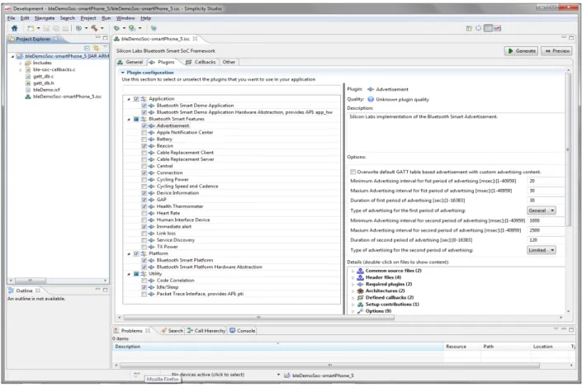The width and height of the screenshot is (582, 392).
Task: Switch to the Callbacks tab
Action: point(201,62)
